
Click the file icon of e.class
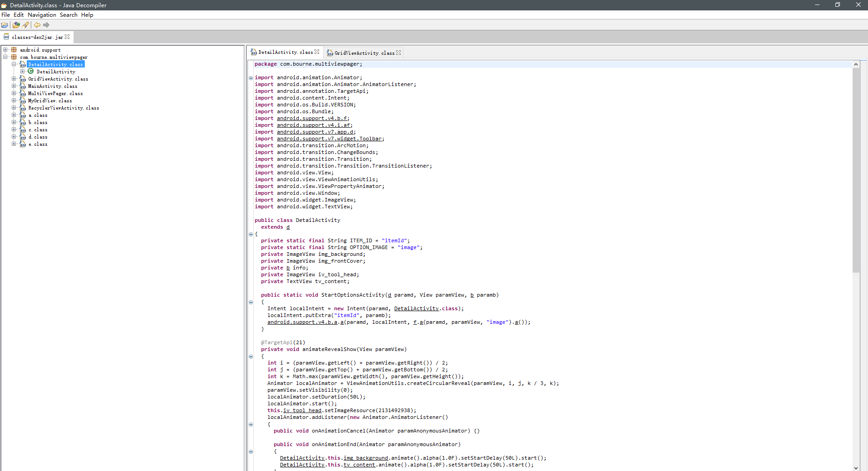[x=23, y=144]
